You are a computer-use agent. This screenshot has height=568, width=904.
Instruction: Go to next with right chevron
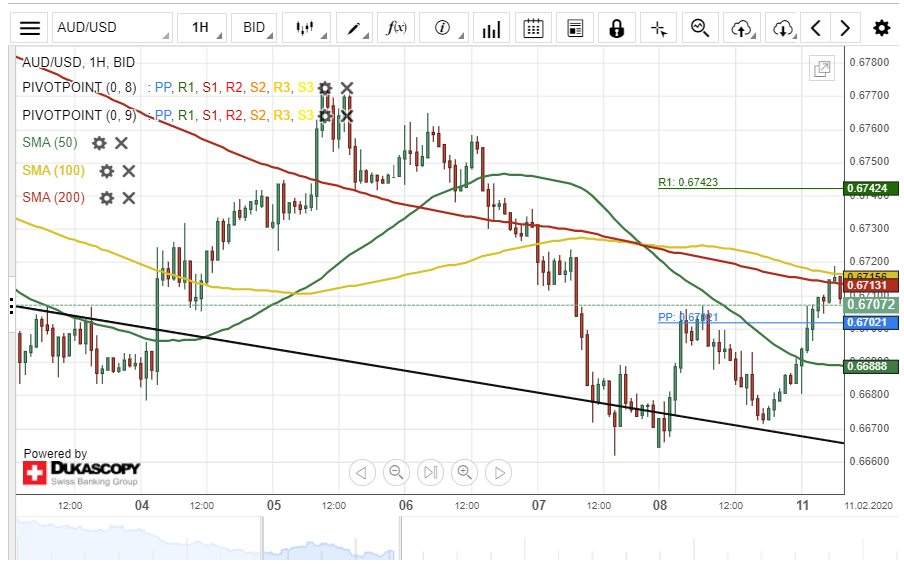(845, 28)
